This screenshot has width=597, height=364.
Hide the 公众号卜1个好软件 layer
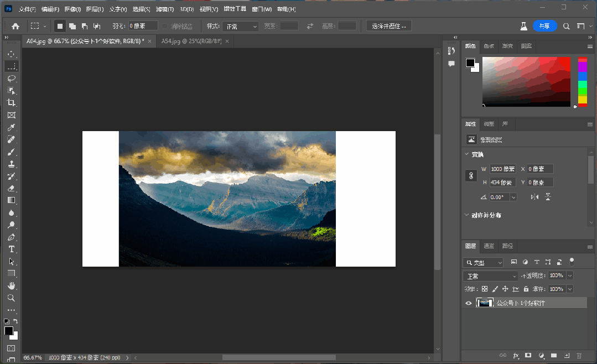[469, 303]
